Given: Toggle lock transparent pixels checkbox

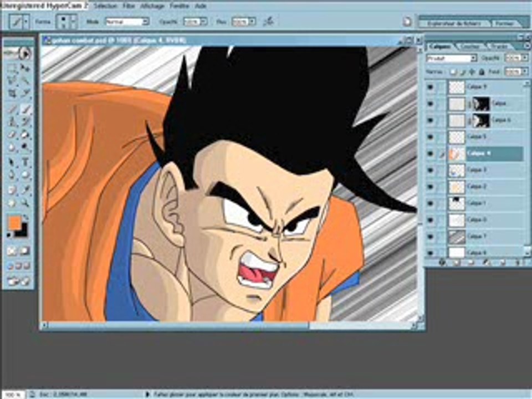Looking at the screenshot, I should coord(453,72).
